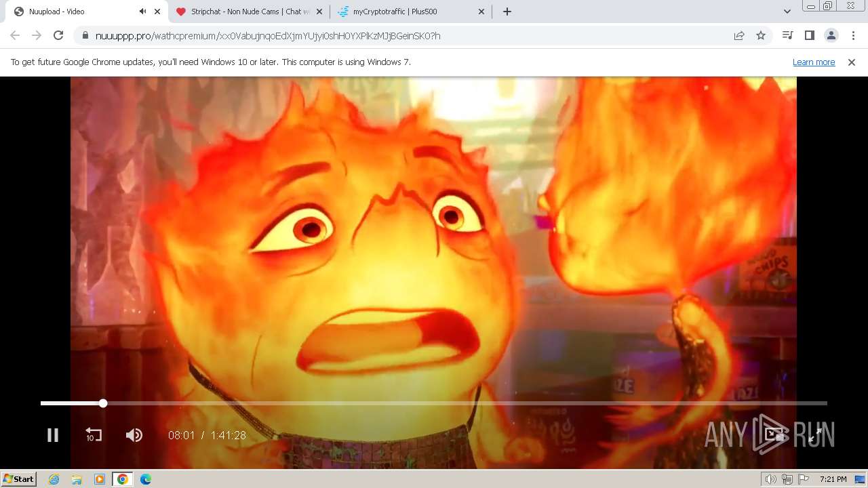Mute the video player volume
This screenshot has width=868, height=488.
[134, 435]
